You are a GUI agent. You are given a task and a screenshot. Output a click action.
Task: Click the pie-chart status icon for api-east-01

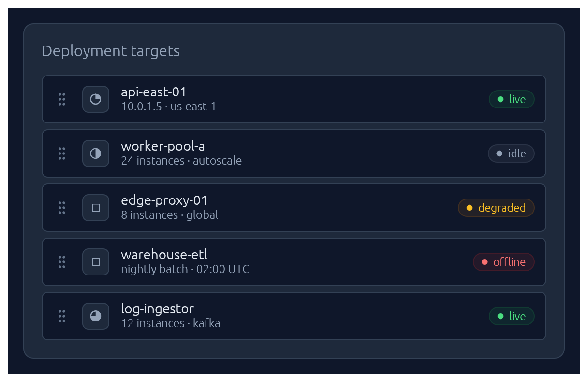coord(95,99)
